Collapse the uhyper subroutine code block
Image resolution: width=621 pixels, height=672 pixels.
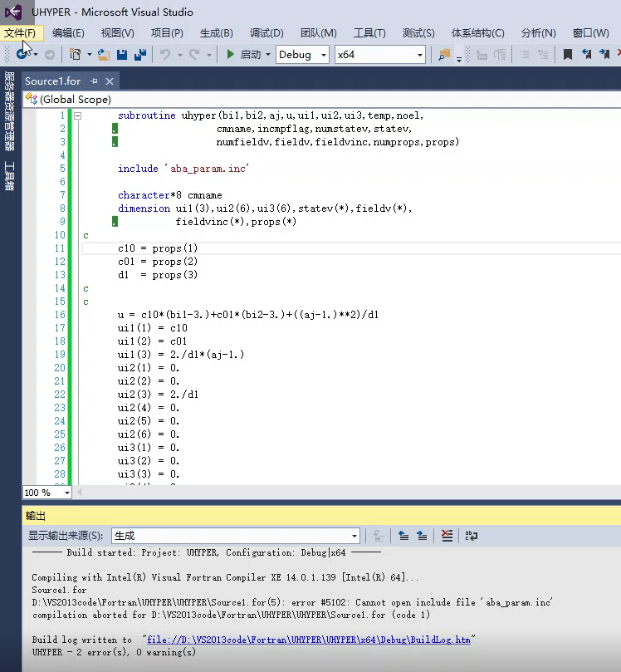coord(78,116)
